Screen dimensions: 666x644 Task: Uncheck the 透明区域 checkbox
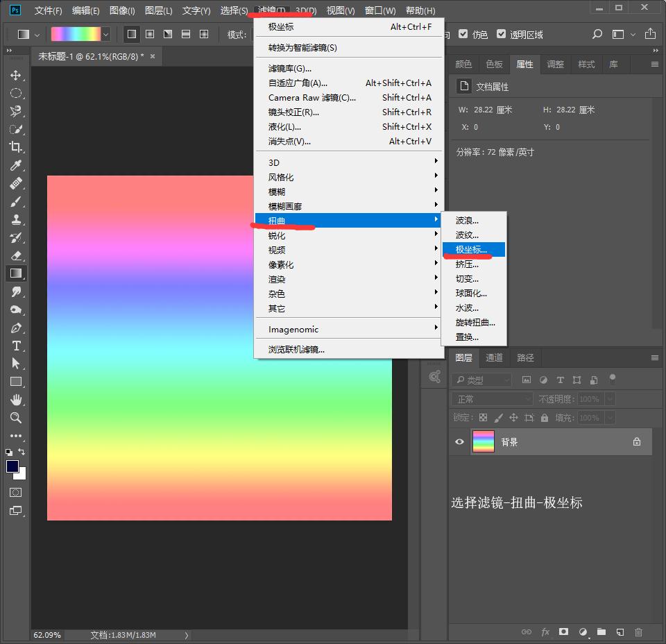(x=501, y=34)
